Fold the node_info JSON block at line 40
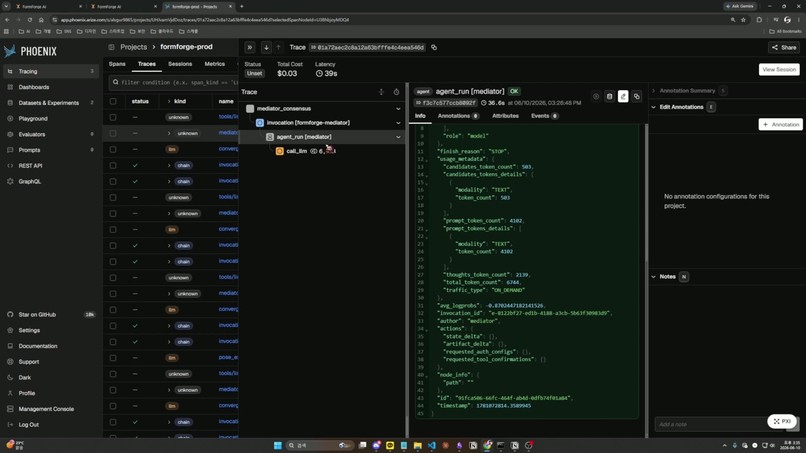 [427, 376]
